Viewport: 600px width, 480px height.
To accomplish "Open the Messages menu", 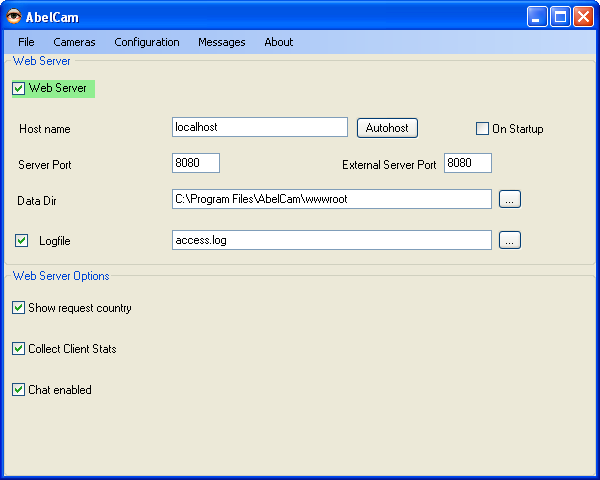I will tap(222, 42).
